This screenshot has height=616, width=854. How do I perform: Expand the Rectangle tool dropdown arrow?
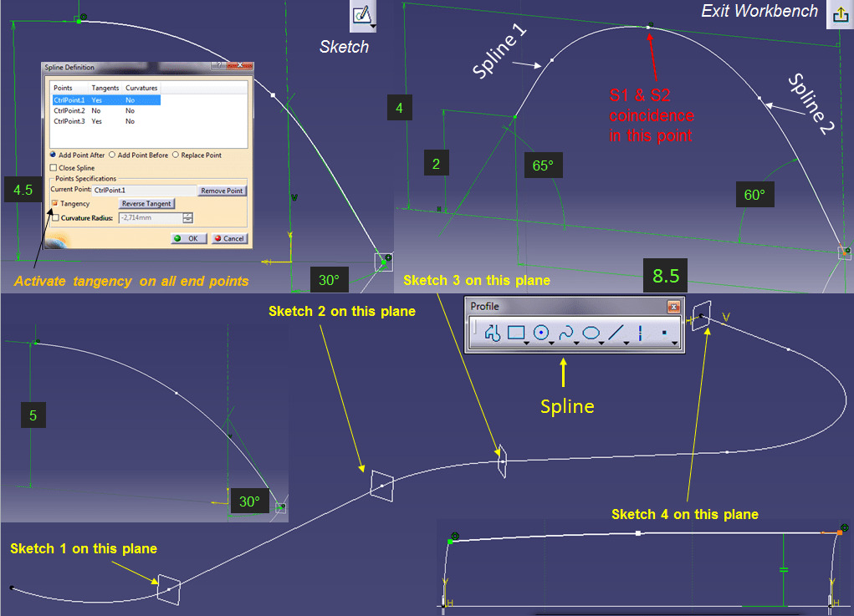[525, 343]
